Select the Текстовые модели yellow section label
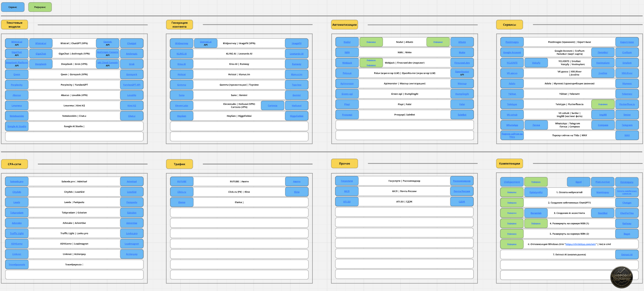This screenshot has width=644, height=291. pyautogui.click(x=15, y=25)
